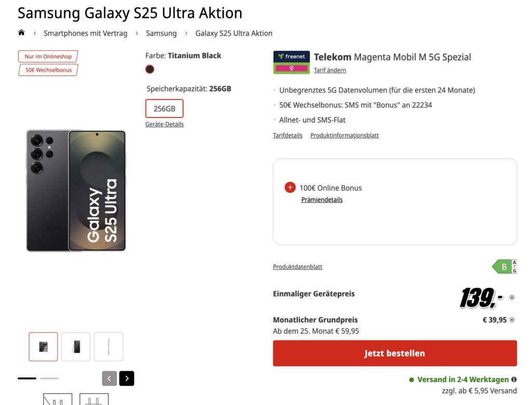The width and height of the screenshot is (532, 405).
Task: Click the red plus icon for Online Bonus
Action: click(290, 188)
